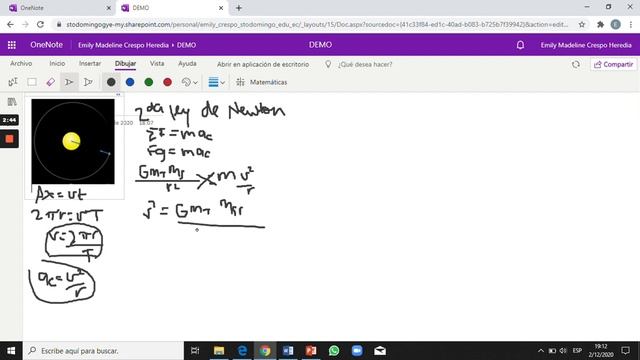Image resolution: width=640 pixels, height=360 pixels.
Task: Click the volume icon in tray
Action: (x=563, y=351)
